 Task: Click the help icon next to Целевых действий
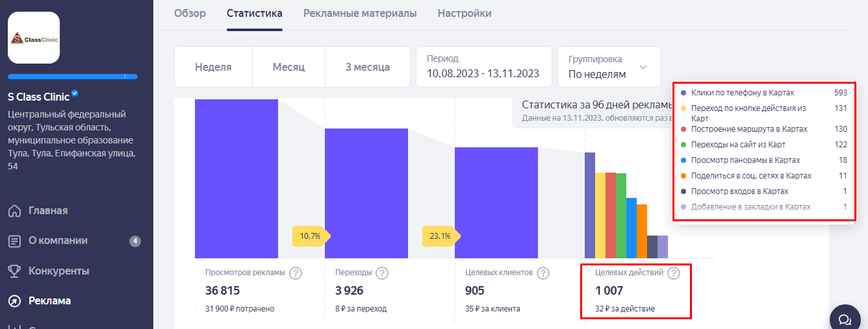click(674, 273)
